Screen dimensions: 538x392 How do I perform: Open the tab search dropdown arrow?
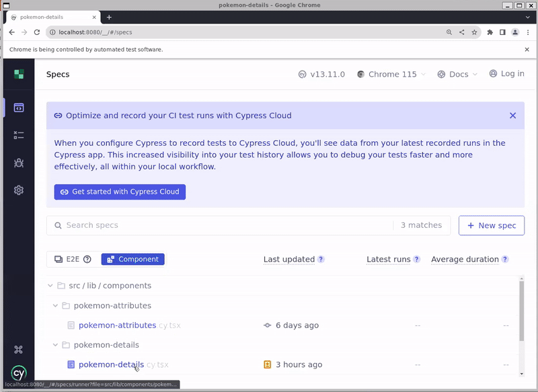pos(527,17)
